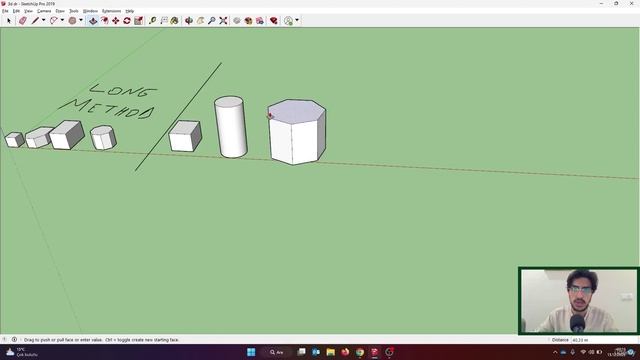The height and width of the screenshot is (360, 640).
Task: Select the Move tool
Action: [116, 20]
